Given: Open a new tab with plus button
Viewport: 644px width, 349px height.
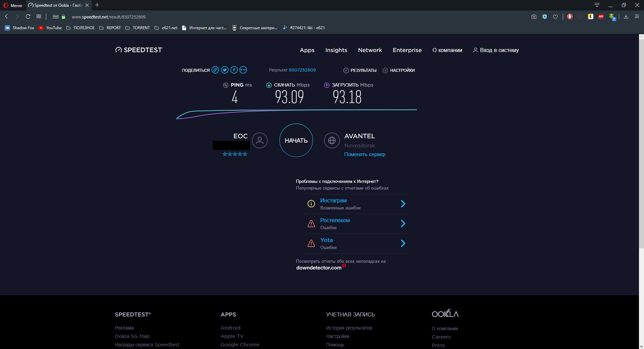Looking at the screenshot, I should pos(97,5).
